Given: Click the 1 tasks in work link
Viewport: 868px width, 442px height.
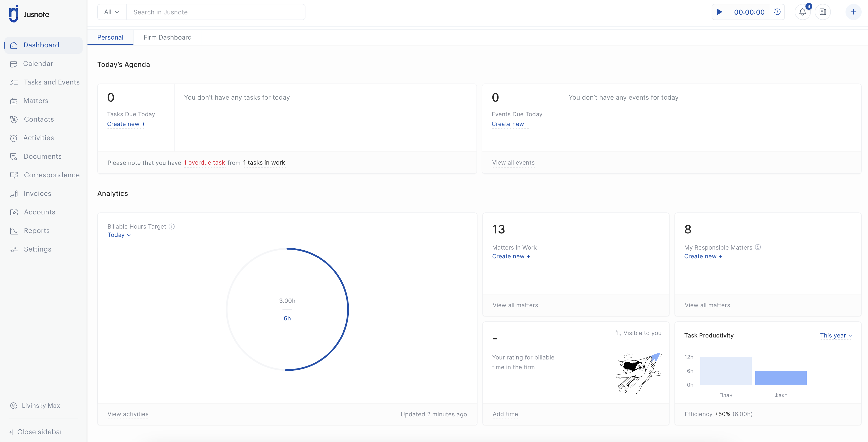Looking at the screenshot, I should pyautogui.click(x=264, y=163).
